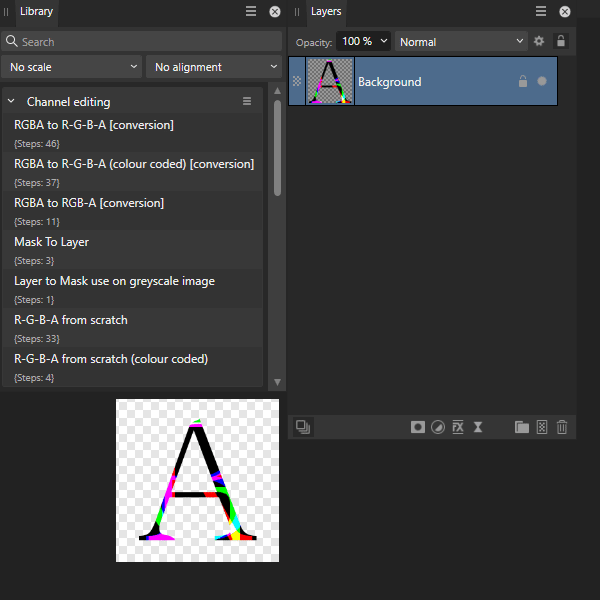Open the Normal blend mode dropdown
The image size is (600, 600).
coord(461,41)
